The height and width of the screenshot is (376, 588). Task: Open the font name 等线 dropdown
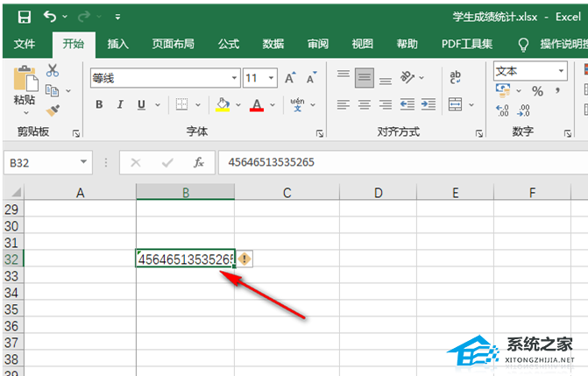(234, 78)
